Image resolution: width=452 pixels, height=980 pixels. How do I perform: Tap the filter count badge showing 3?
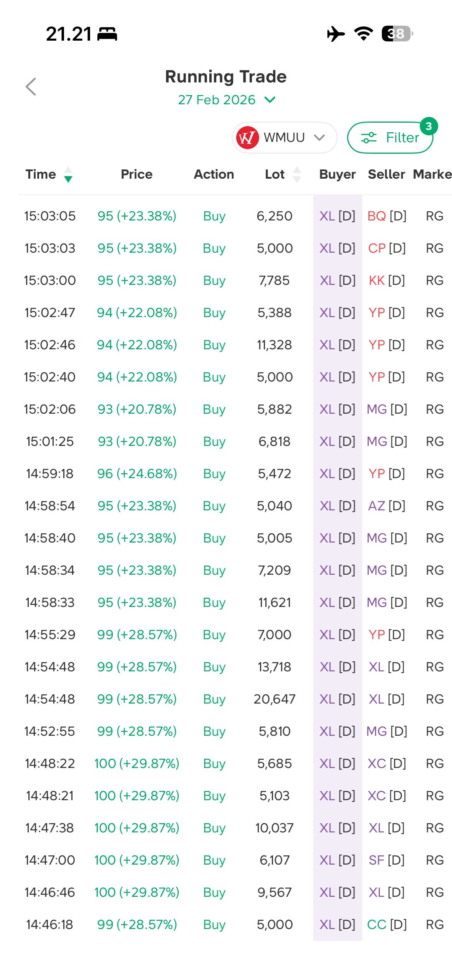point(428,126)
